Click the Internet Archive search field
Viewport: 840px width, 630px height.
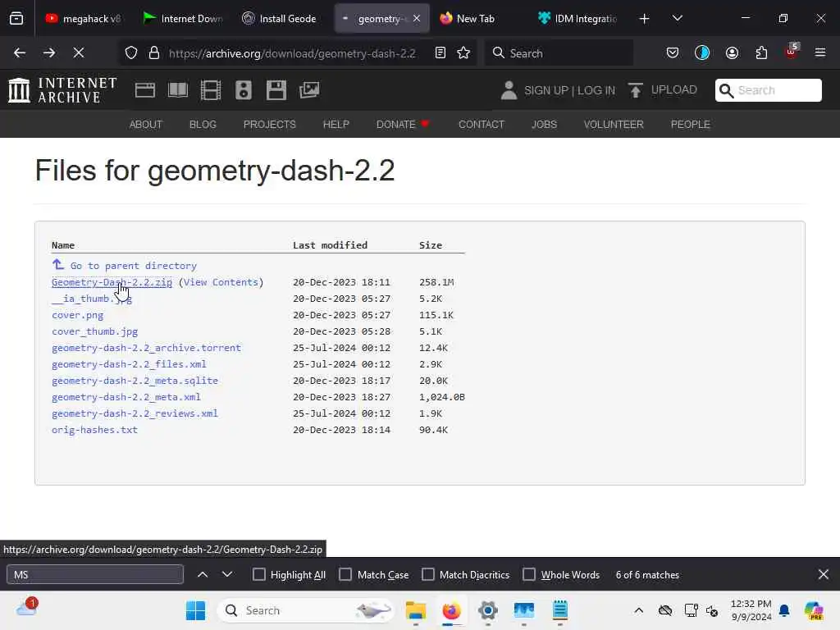click(x=769, y=90)
